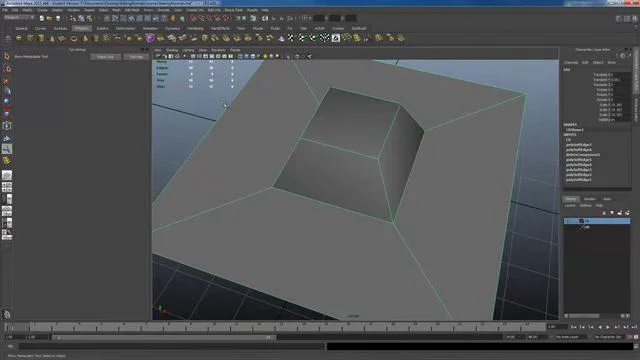Select the Universal Manipulator tool
640x360 pixels.
click(7, 126)
